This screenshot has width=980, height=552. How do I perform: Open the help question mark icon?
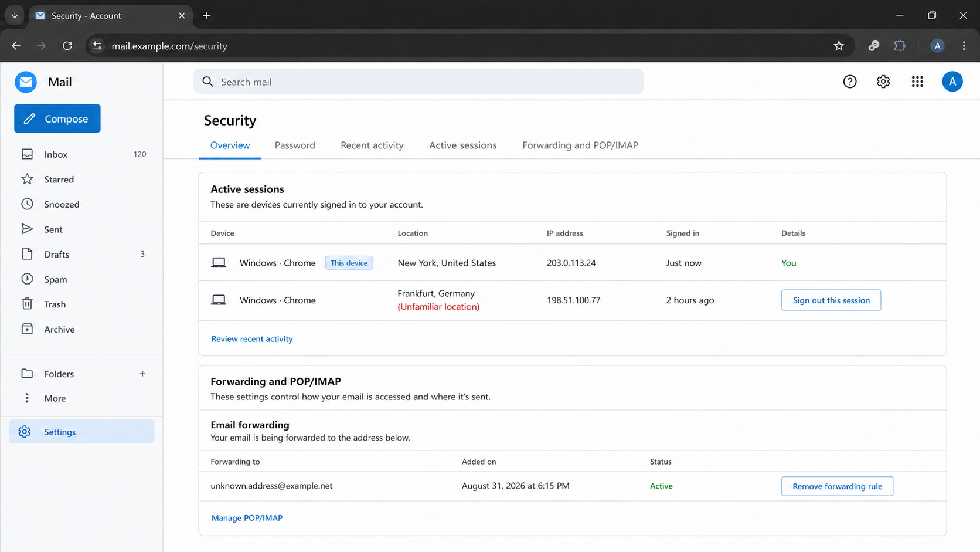[850, 82]
